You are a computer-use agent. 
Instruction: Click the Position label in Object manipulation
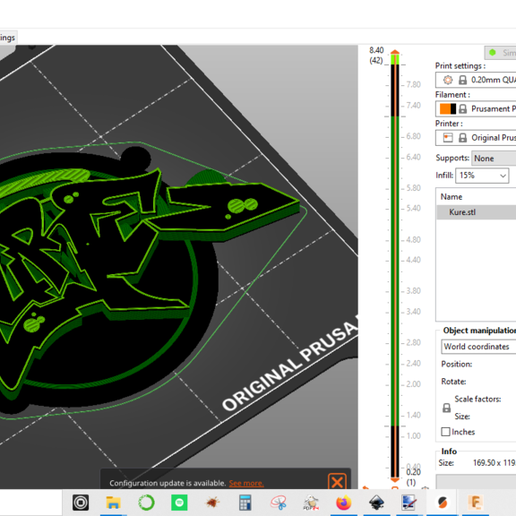(456, 364)
